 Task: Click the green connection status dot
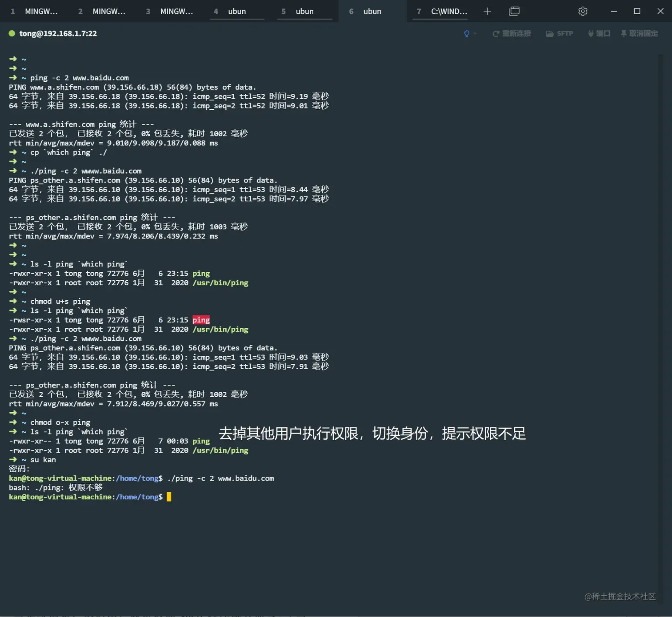click(x=12, y=33)
